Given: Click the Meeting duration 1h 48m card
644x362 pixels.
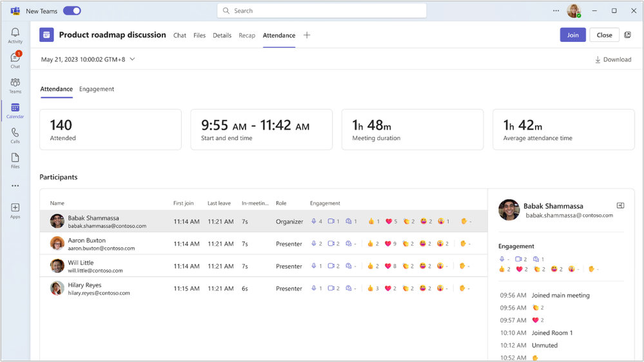Looking at the screenshot, I should pos(413,130).
